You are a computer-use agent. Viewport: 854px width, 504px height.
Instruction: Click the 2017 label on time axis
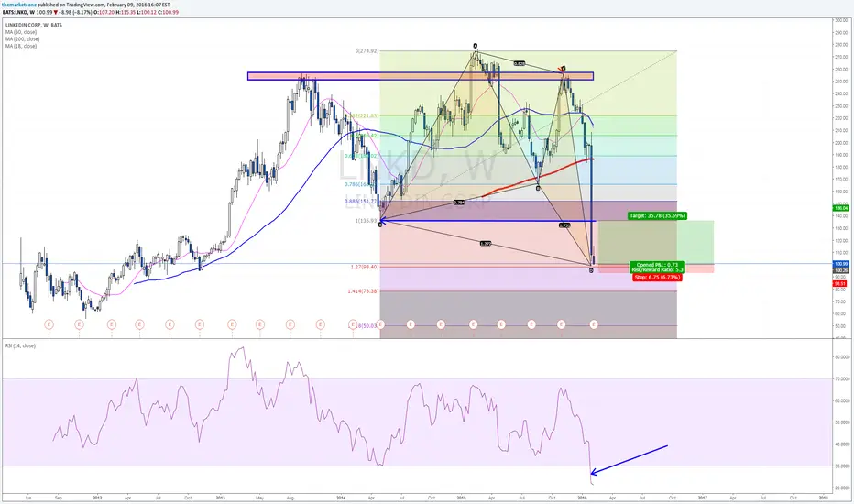[703, 498]
